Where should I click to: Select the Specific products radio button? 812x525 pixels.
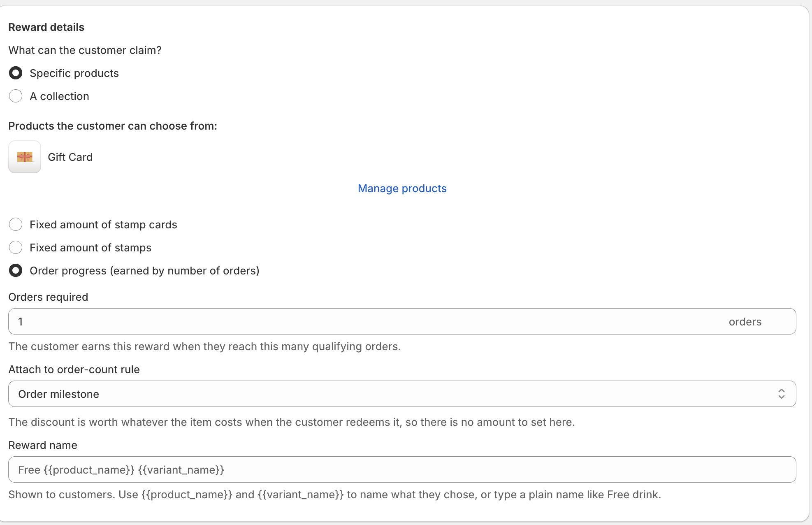tap(16, 73)
